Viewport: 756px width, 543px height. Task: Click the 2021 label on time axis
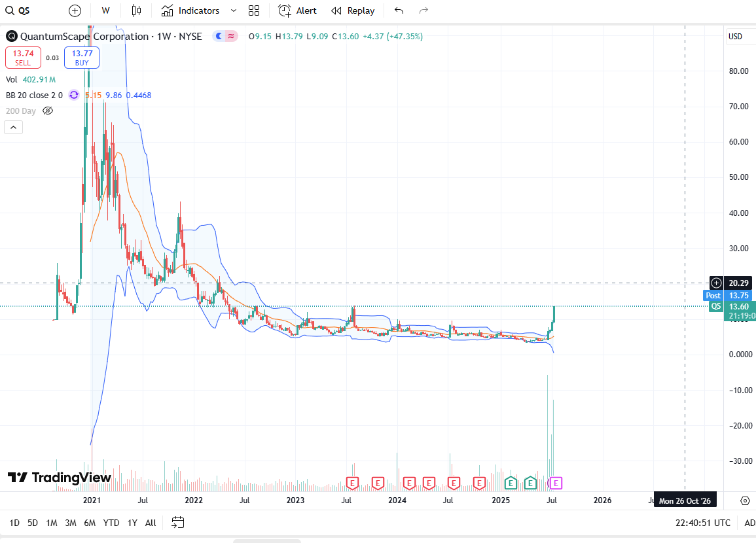click(92, 500)
